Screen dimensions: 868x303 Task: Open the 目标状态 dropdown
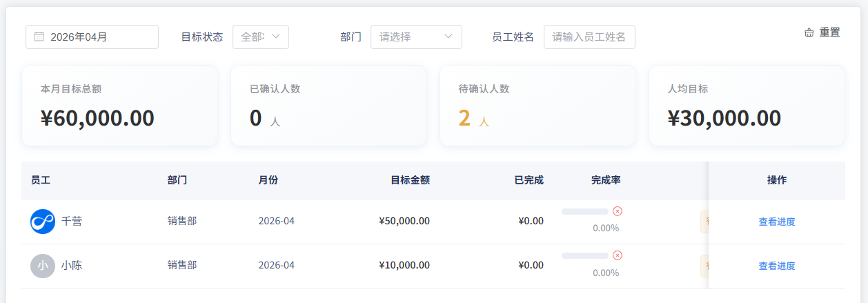pos(260,37)
